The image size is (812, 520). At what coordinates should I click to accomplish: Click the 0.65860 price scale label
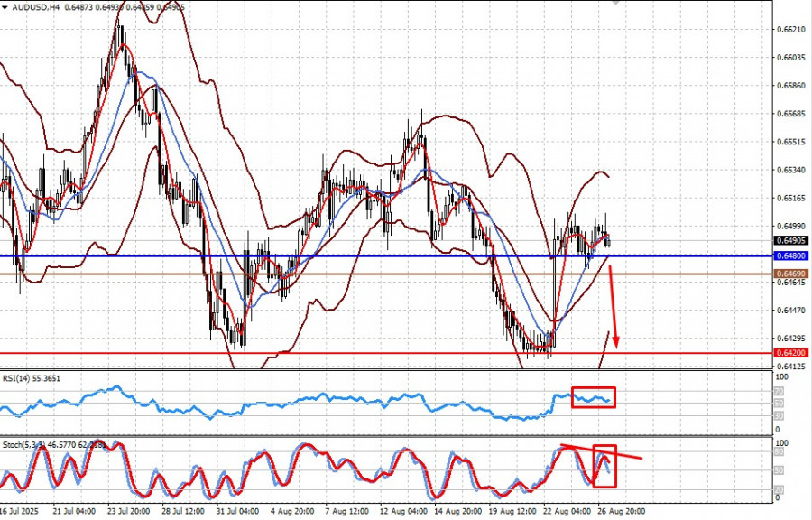[791, 86]
